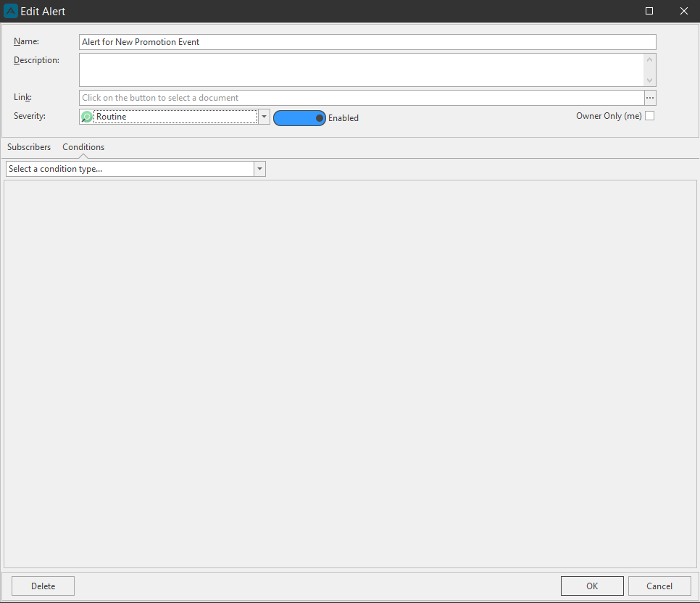This screenshot has height=603, width=700.
Task: Click into the Name input field
Action: coord(367,42)
